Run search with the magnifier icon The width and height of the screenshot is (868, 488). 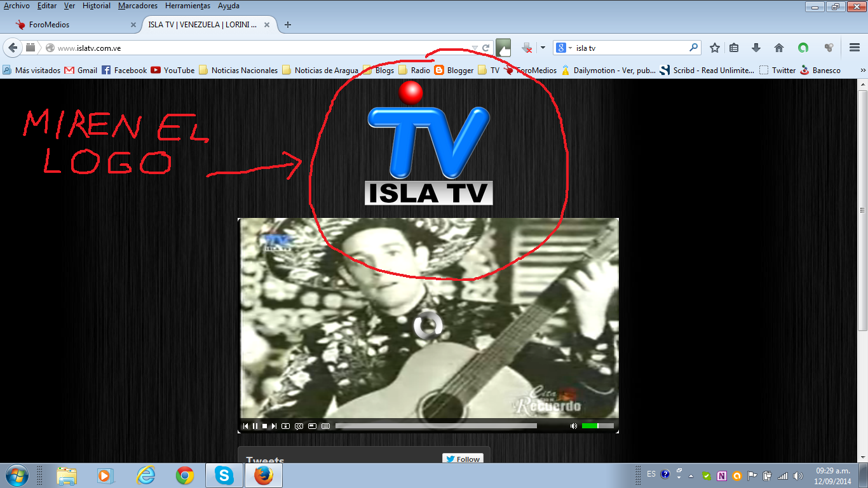tap(693, 48)
